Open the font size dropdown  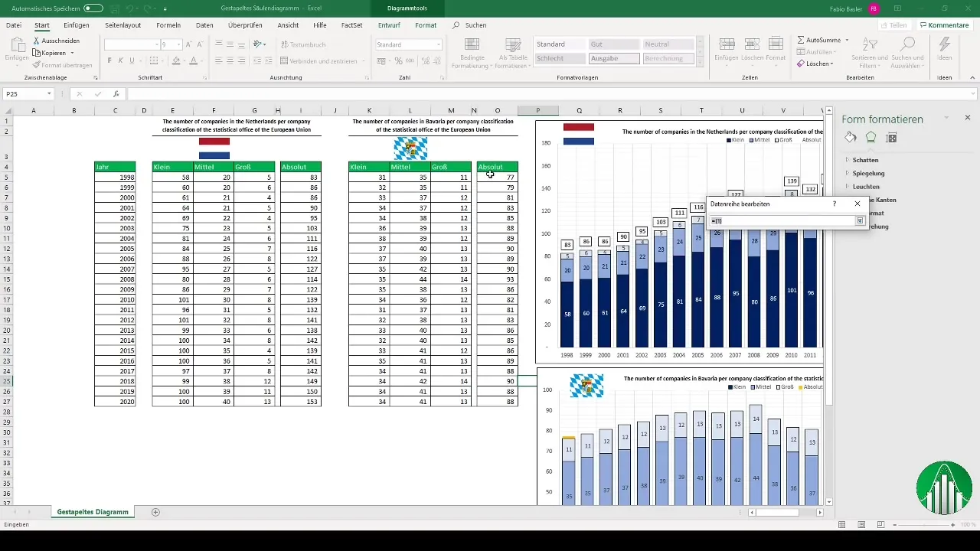coord(178,44)
